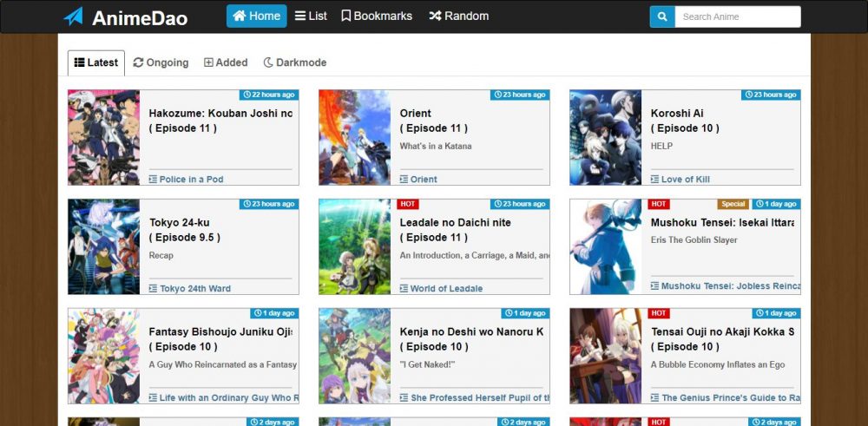Click the AnimeDao paper plane logo icon

coord(73,16)
